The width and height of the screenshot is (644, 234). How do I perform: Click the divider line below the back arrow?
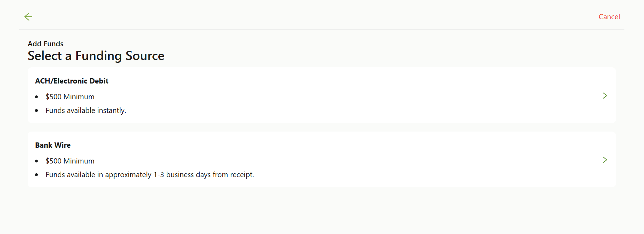[322, 29]
